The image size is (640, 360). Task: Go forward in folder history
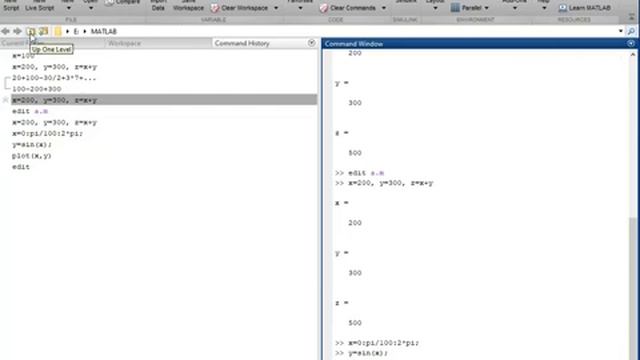pos(17,31)
